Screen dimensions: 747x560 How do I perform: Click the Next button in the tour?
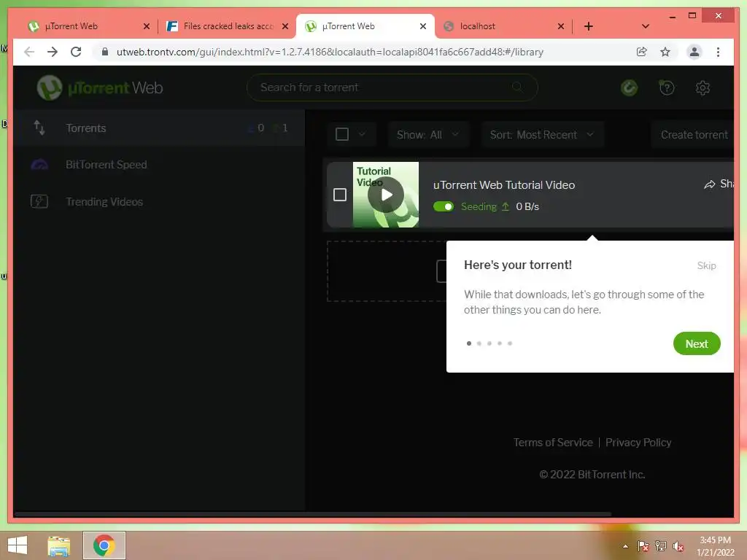coord(697,343)
